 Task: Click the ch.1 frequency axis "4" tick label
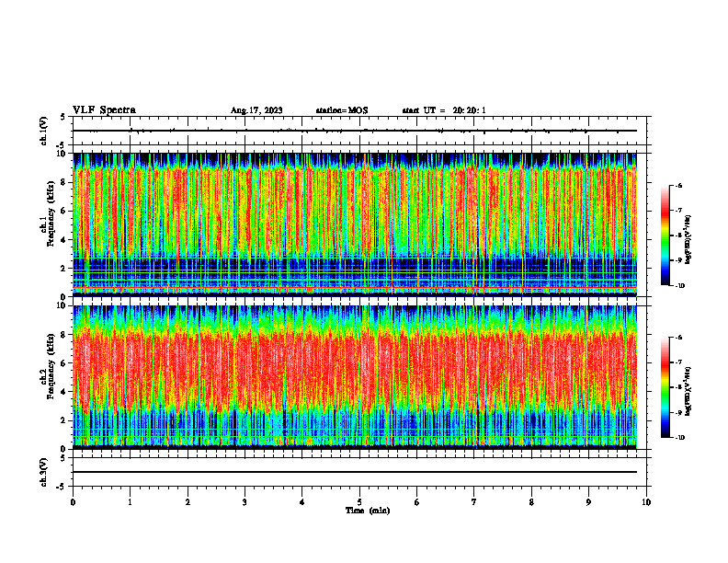coord(64,240)
